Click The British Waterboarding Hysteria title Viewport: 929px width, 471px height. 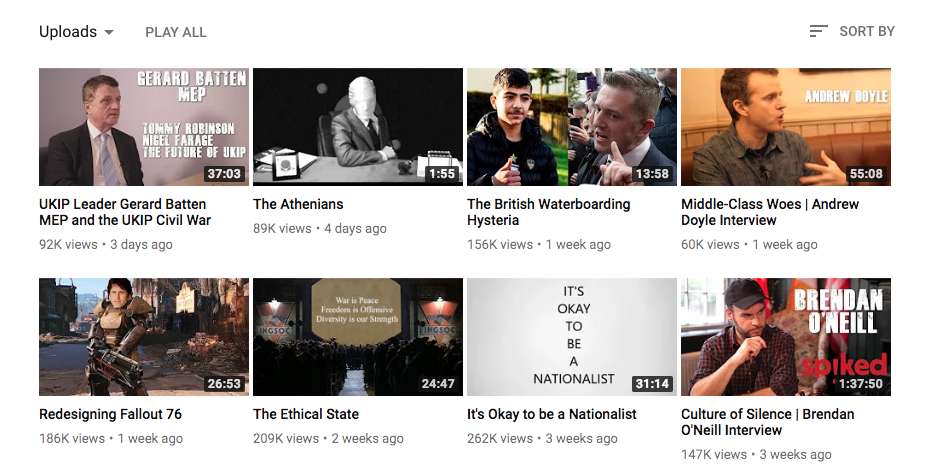(549, 212)
